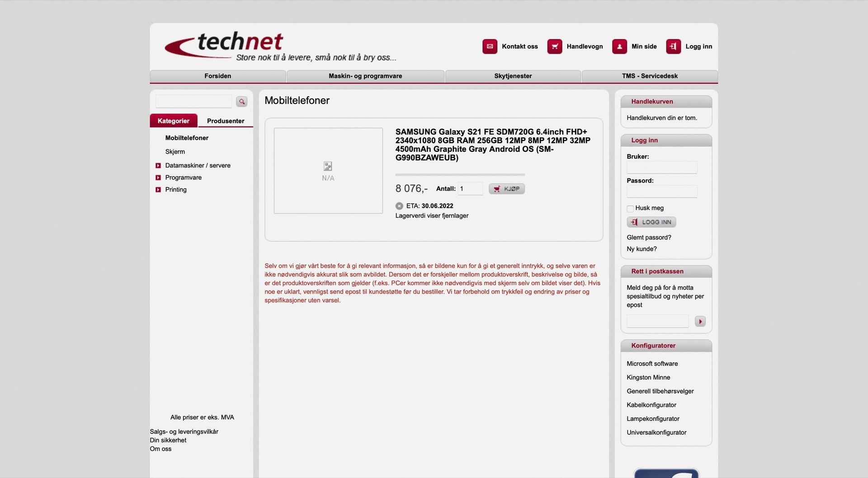
Task: Click the Kontakt oss text link
Action: point(520,47)
